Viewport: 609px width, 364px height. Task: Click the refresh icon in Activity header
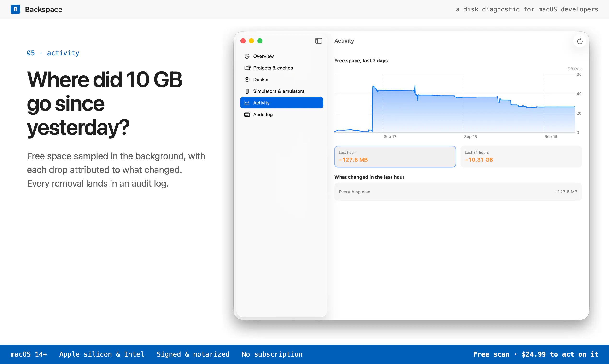click(x=580, y=41)
